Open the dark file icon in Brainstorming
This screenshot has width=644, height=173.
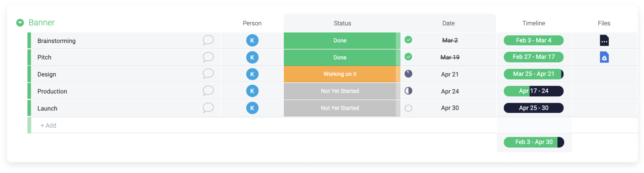[604, 40]
